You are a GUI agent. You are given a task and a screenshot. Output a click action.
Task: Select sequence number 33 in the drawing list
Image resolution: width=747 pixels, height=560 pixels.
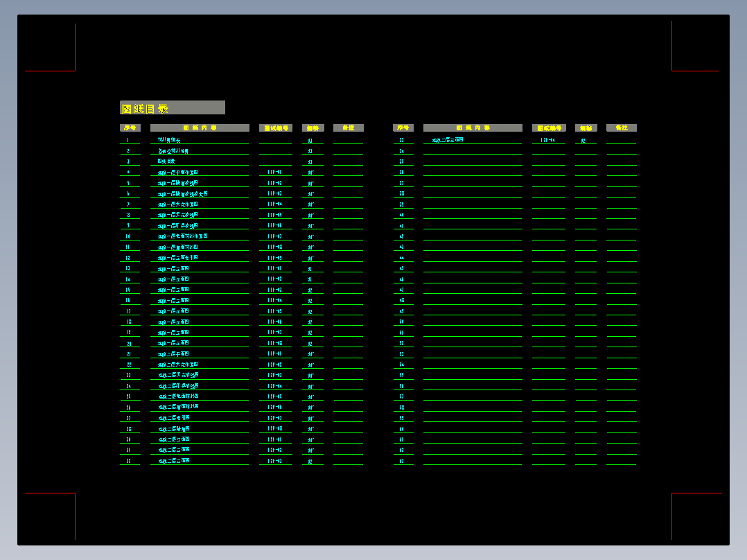coord(402,140)
